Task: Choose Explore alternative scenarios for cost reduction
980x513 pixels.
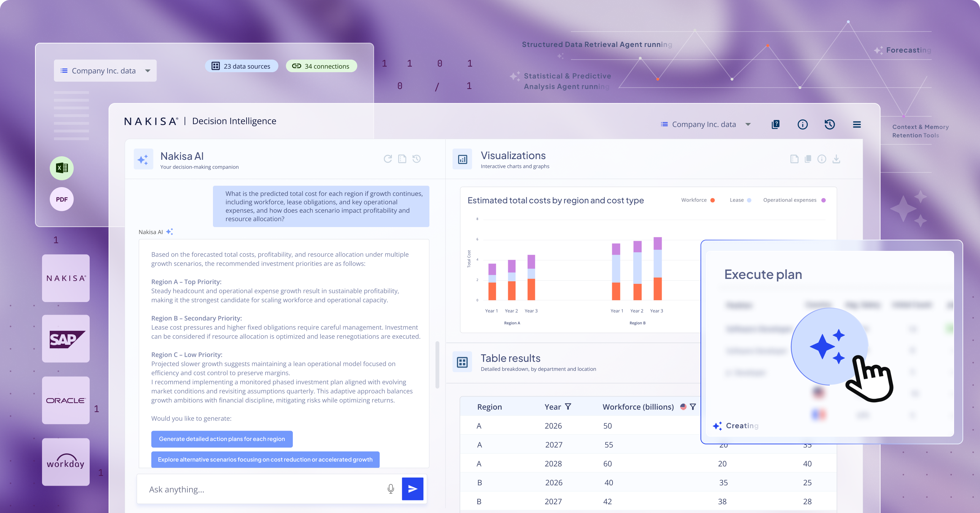Action: pyautogui.click(x=265, y=459)
